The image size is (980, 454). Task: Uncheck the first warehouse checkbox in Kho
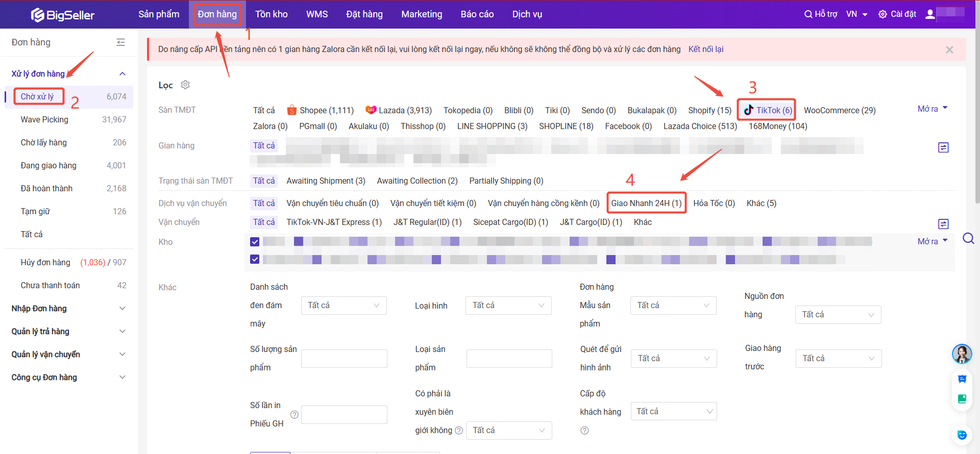pyautogui.click(x=255, y=242)
